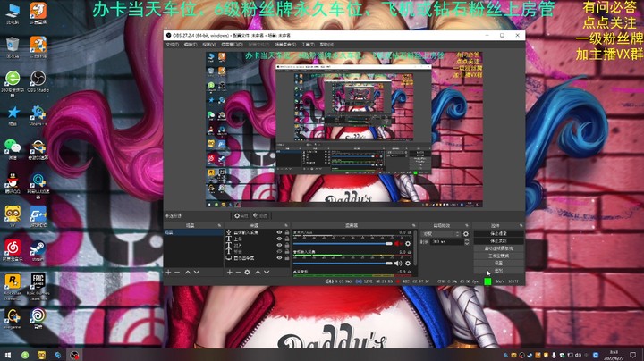644x361 pixels.
Task: Click the 退出 exit button in controls
Action: coord(498,271)
